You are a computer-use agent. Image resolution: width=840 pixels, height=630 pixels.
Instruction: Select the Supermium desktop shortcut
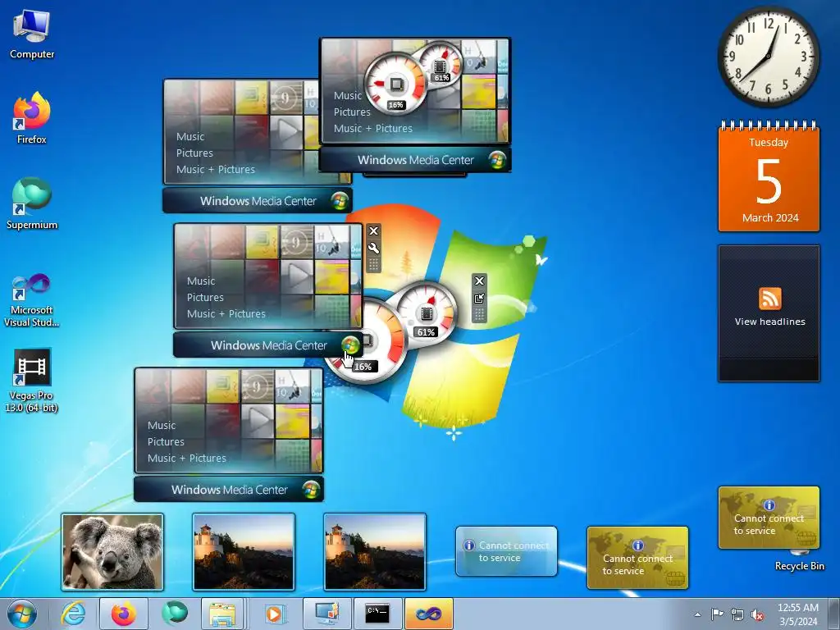point(32,203)
